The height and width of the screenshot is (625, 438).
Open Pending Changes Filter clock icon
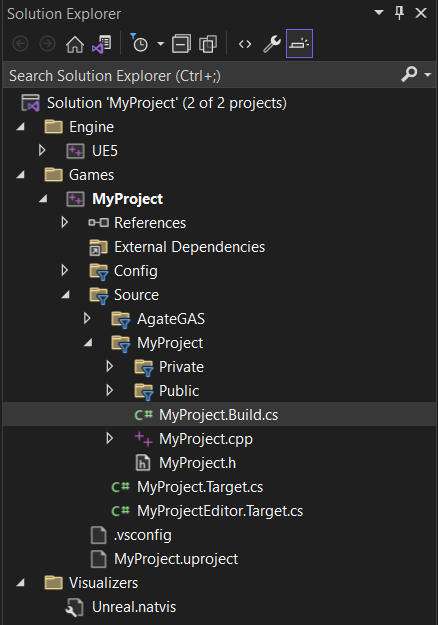139,43
